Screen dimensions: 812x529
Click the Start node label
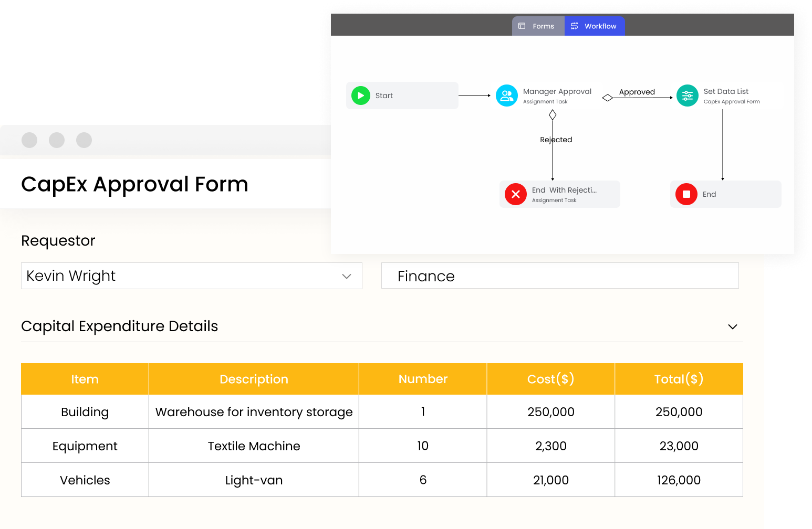[x=384, y=96]
